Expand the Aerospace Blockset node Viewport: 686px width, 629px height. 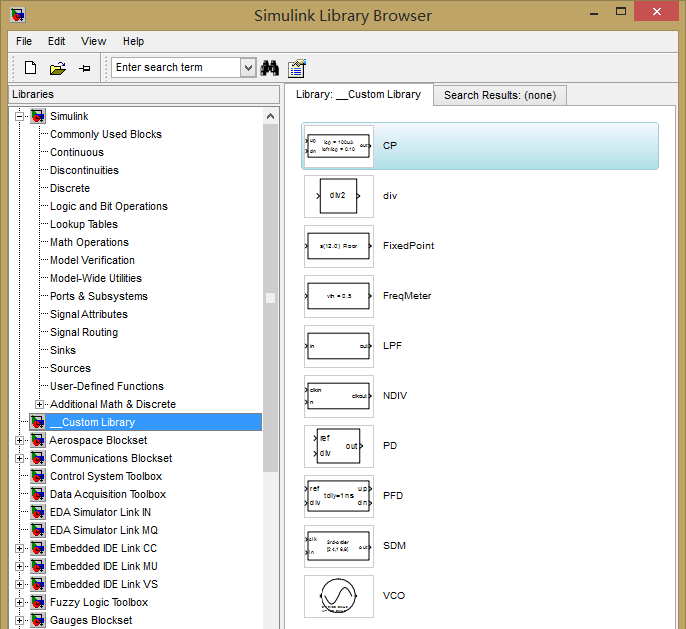(19, 440)
